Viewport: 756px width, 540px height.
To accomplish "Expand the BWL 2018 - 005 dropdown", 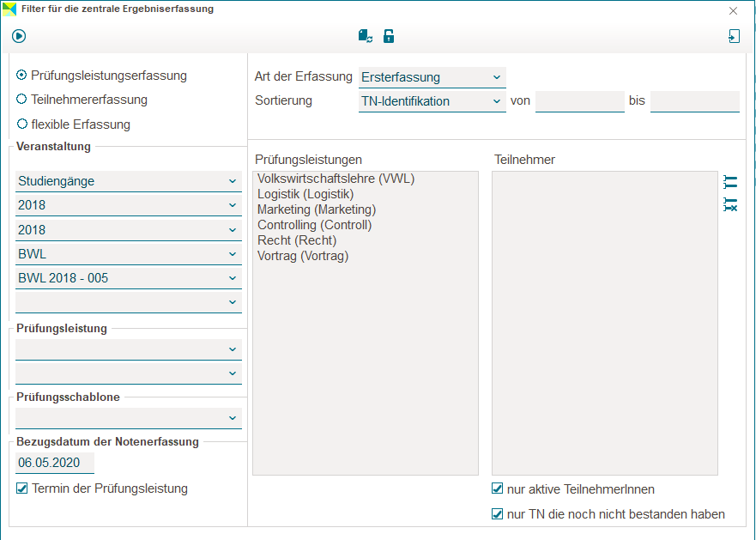I will (128, 278).
